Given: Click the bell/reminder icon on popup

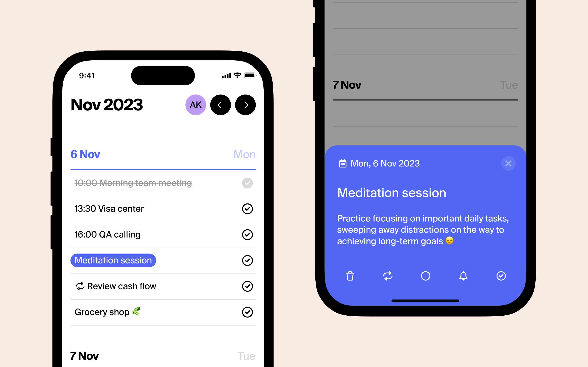Looking at the screenshot, I should tap(463, 276).
